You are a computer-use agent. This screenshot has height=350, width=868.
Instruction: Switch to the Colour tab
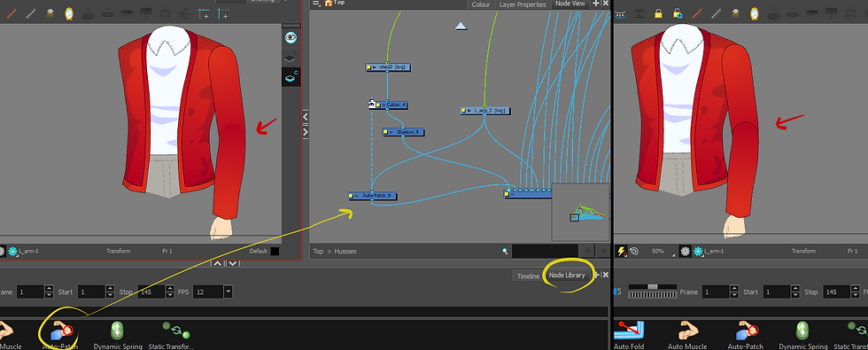tap(480, 4)
